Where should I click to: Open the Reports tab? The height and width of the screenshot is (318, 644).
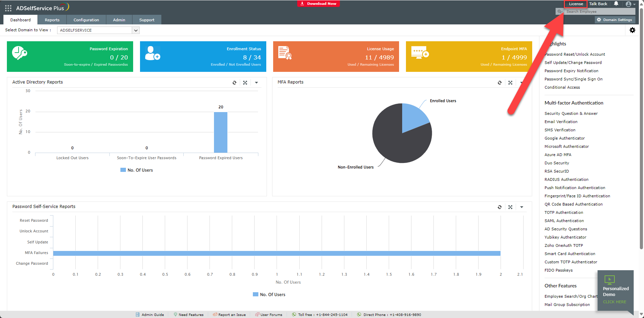tap(52, 20)
